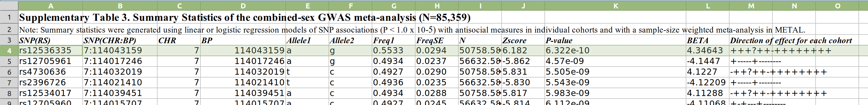This screenshot has width=868, height=105.
Task: Select P-value cell 4.57e-09
Action: tap(615, 61)
